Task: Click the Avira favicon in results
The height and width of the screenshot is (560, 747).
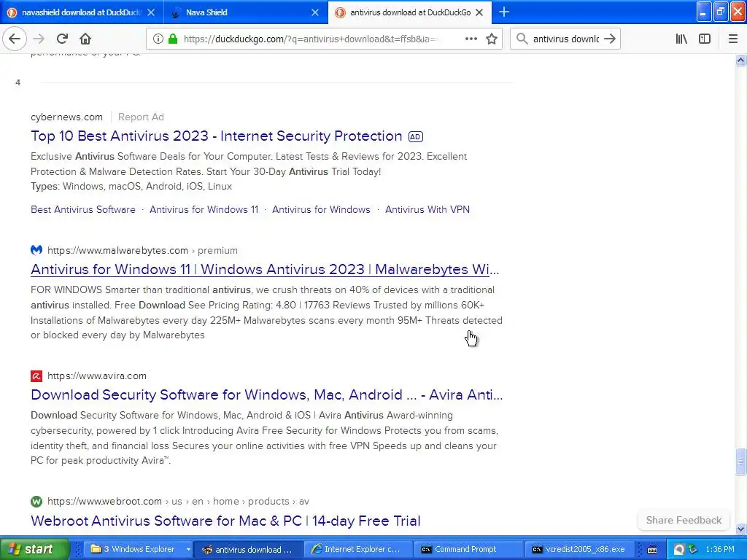Action: point(36,376)
